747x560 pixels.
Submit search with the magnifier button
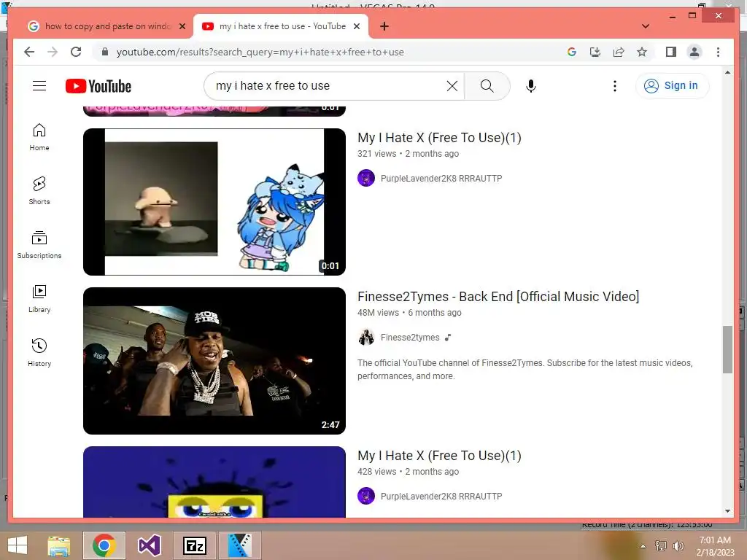[487, 86]
